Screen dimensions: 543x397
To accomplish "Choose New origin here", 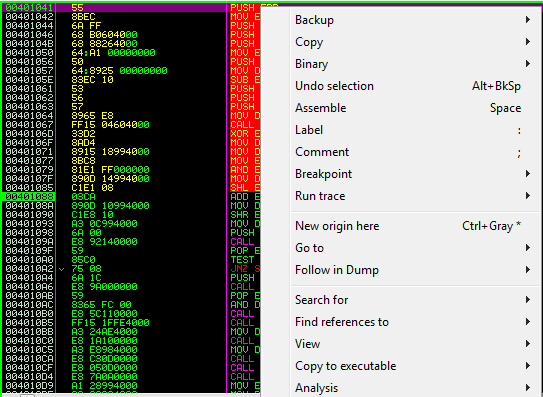I will pyautogui.click(x=414, y=226).
